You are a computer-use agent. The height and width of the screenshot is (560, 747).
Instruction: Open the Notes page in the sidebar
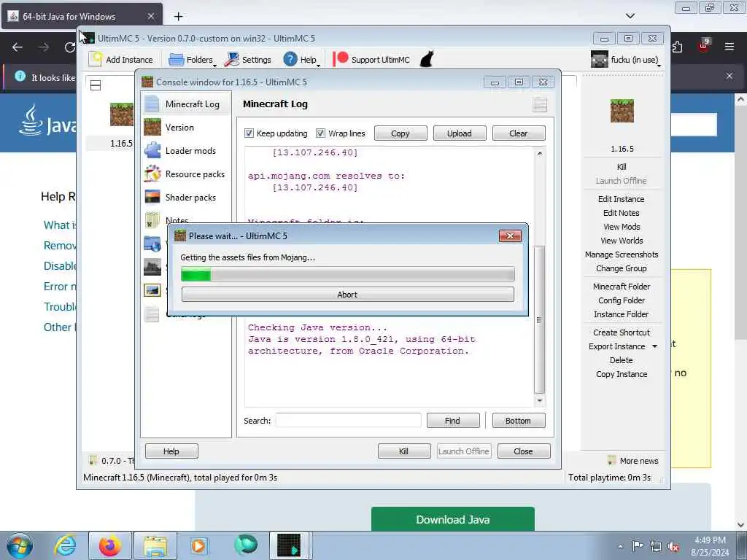(177, 220)
